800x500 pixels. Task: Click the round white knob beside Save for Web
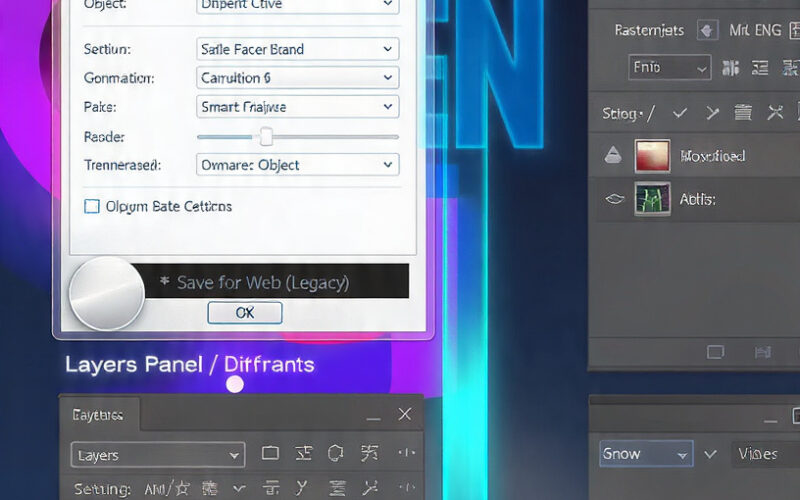pos(107,293)
